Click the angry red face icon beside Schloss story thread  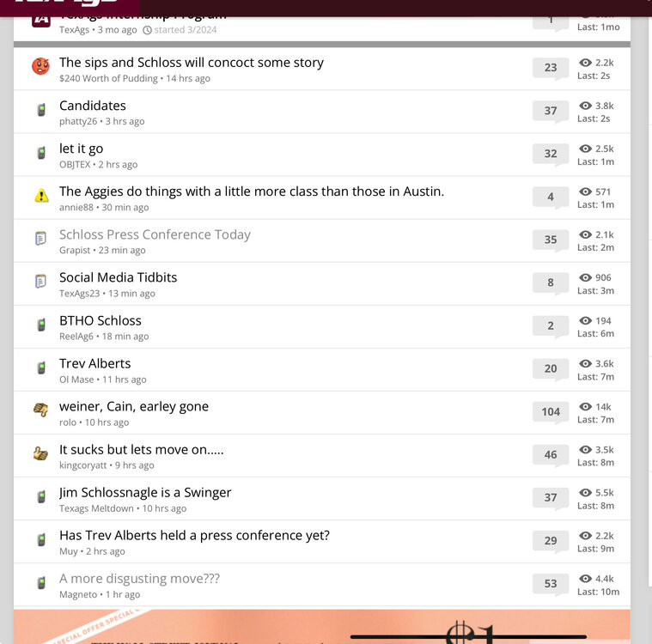(40, 66)
